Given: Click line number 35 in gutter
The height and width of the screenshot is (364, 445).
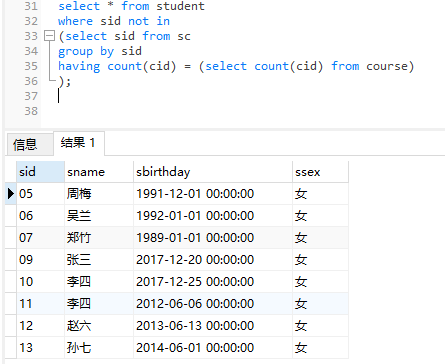Looking at the screenshot, I should 31,66.
